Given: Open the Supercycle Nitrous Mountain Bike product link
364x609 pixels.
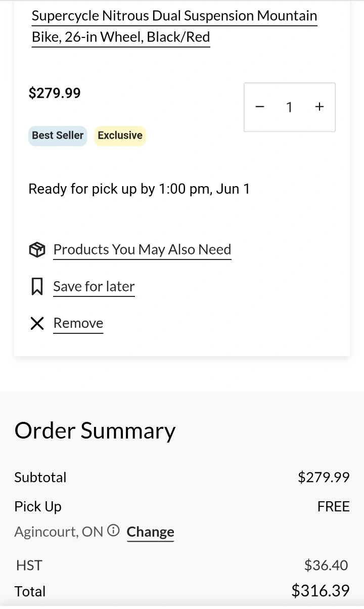Looking at the screenshot, I should pyautogui.click(x=174, y=26).
